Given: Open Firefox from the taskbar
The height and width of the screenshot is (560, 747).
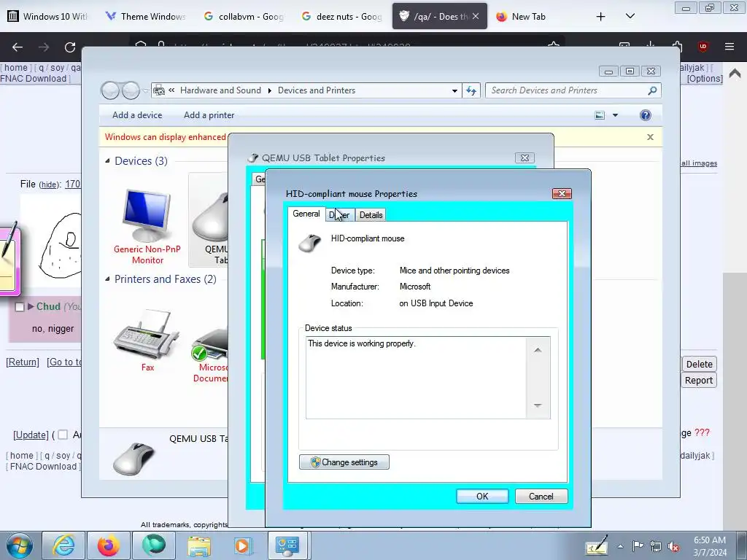Looking at the screenshot, I should pyautogui.click(x=108, y=545).
